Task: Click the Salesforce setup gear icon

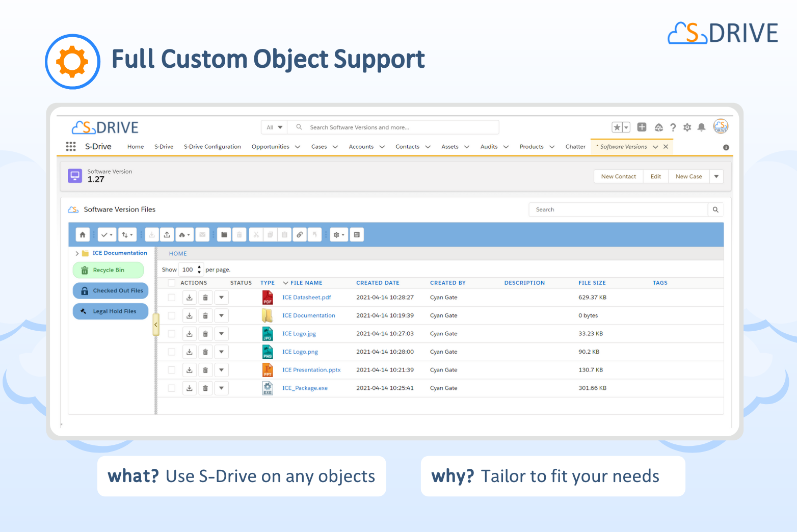Action: 687,127
